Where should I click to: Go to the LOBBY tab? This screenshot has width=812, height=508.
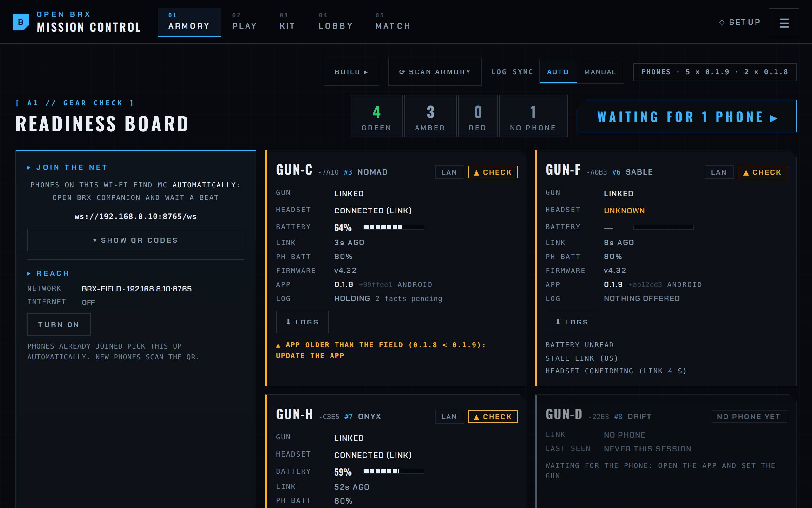tap(336, 22)
